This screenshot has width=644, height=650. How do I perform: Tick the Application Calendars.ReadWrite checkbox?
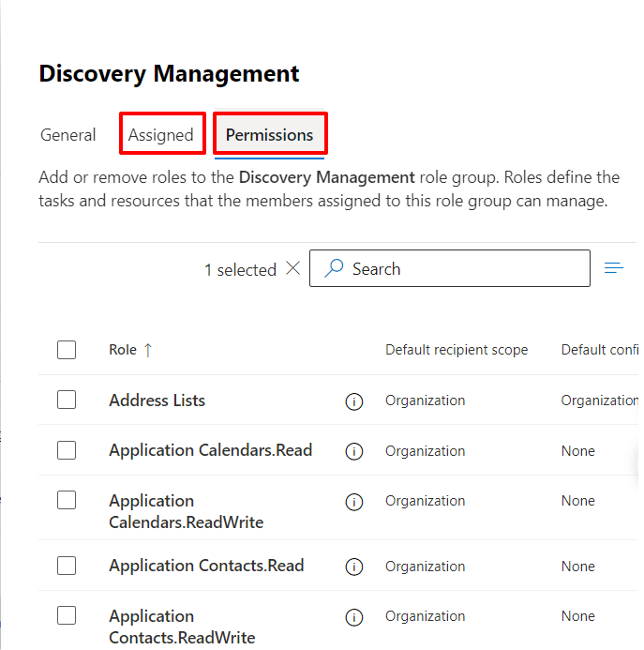tap(67, 501)
